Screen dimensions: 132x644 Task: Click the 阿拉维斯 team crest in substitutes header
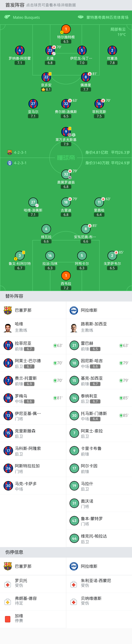coord(74,310)
